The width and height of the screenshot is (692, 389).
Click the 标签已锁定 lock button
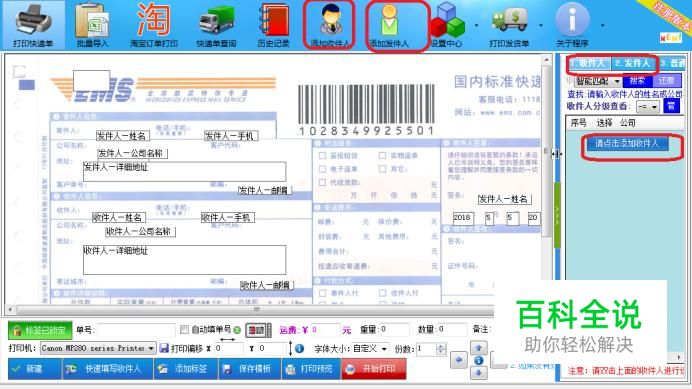(x=40, y=330)
